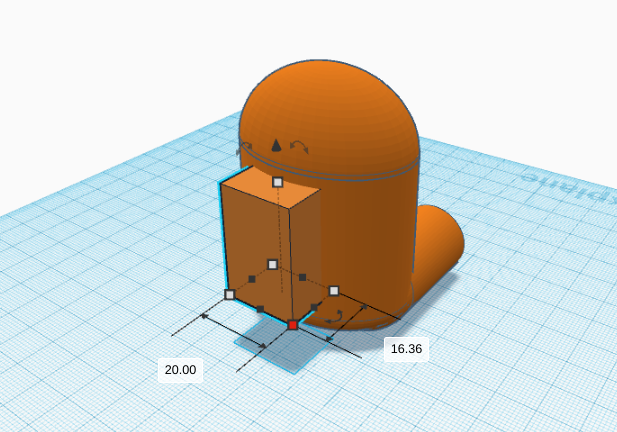Click the rotation arrow near the red handle
The height and width of the screenshot is (432, 617).
click(333, 316)
